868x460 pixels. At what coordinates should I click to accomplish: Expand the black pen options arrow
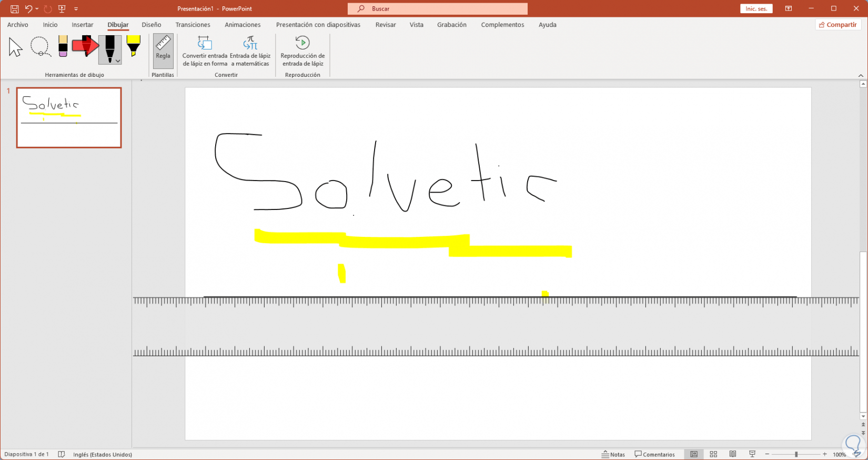point(118,61)
